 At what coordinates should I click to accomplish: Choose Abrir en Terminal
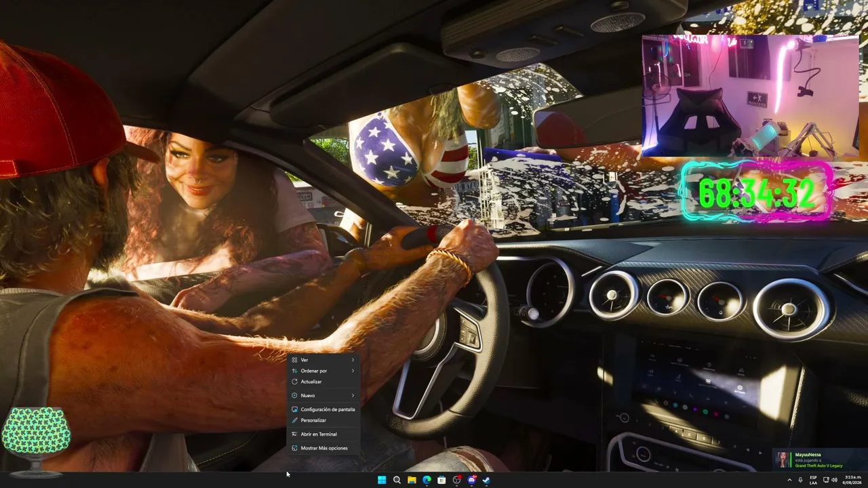pos(323,434)
